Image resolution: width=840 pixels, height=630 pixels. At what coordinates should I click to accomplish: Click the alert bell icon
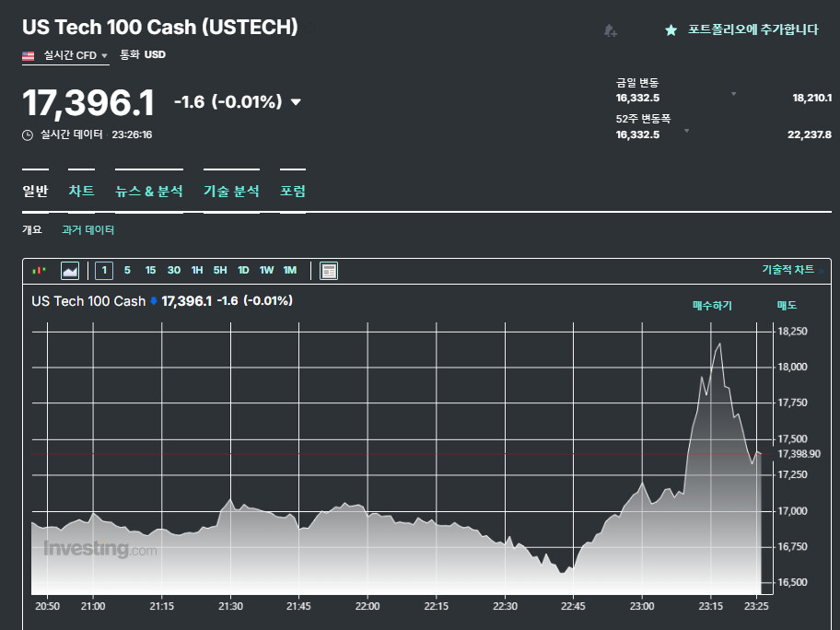(610, 30)
